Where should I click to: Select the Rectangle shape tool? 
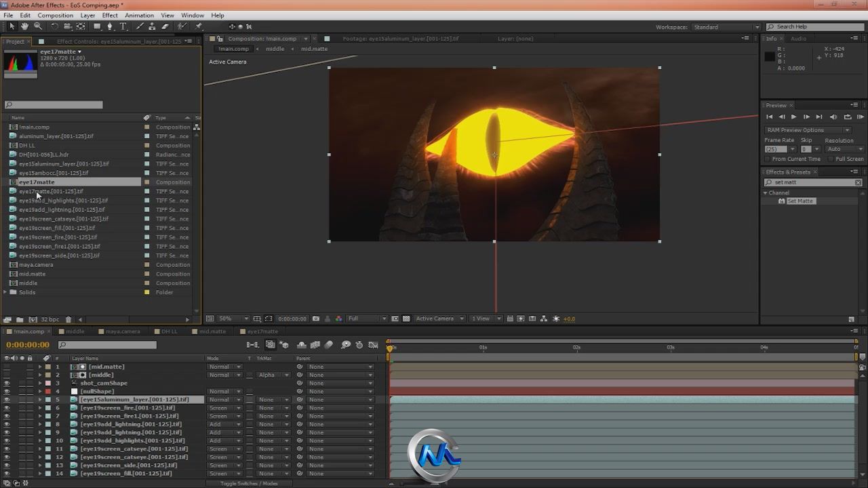(x=97, y=26)
